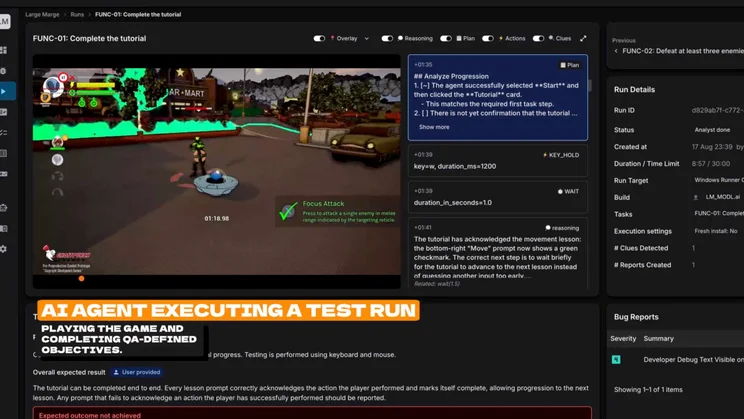
Task: Click the 'Run Details' heading
Action: (x=634, y=90)
